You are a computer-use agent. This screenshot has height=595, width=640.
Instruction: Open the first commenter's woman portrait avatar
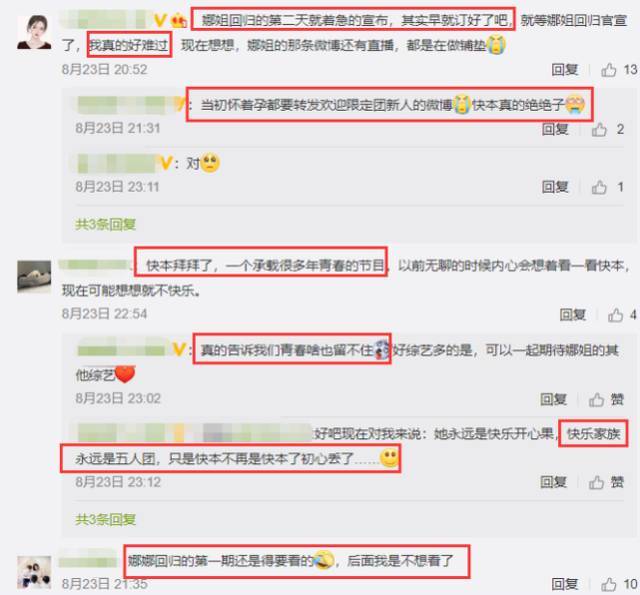tap(34, 32)
